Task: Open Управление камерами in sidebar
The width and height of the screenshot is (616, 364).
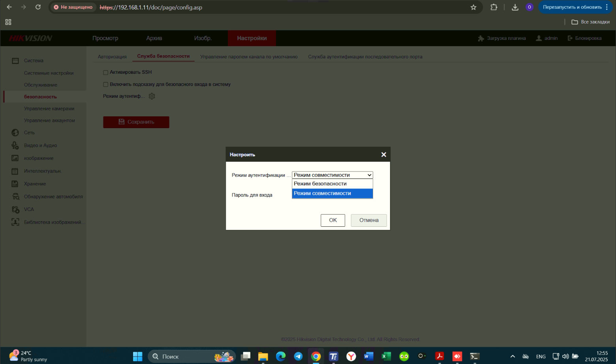Action: [x=49, y=108]
